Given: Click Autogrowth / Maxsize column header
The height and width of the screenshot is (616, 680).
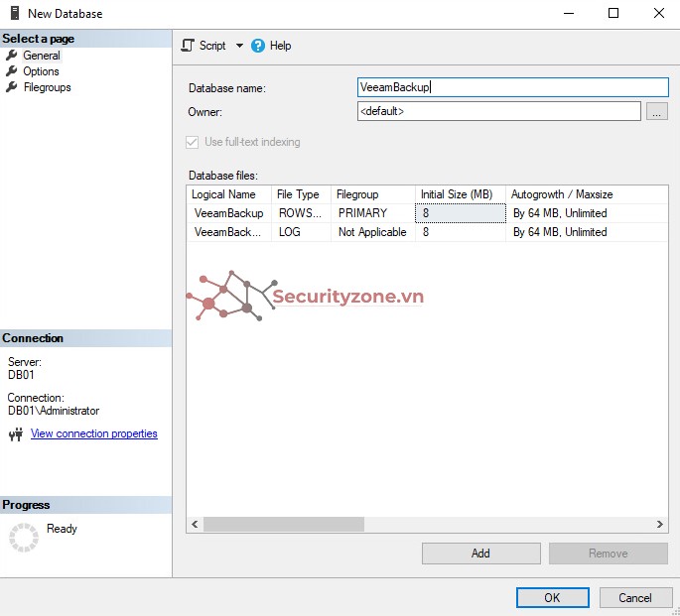Looking at the screenshot, I should (x=587, y=194).
